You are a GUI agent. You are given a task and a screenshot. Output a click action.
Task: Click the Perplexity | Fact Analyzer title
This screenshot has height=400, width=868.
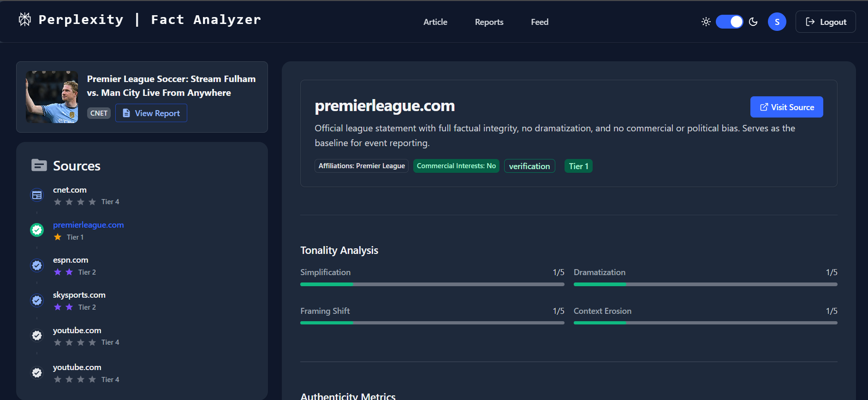pyautogui.click(x=149, y=19)
